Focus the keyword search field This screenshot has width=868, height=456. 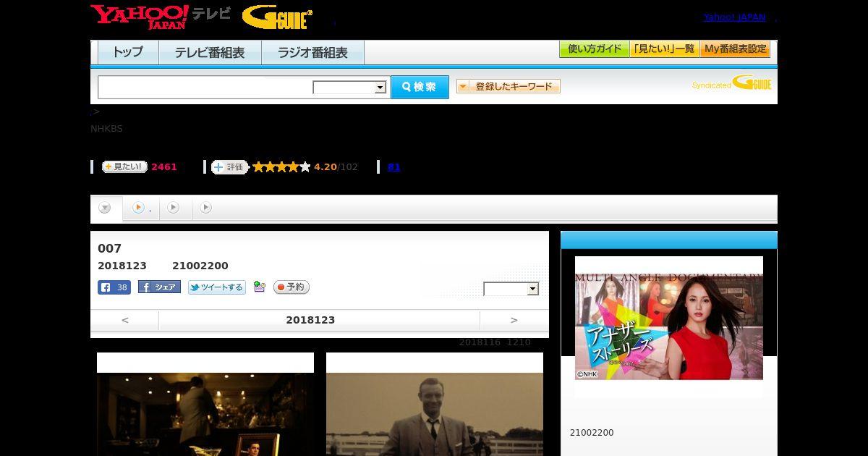205,87
